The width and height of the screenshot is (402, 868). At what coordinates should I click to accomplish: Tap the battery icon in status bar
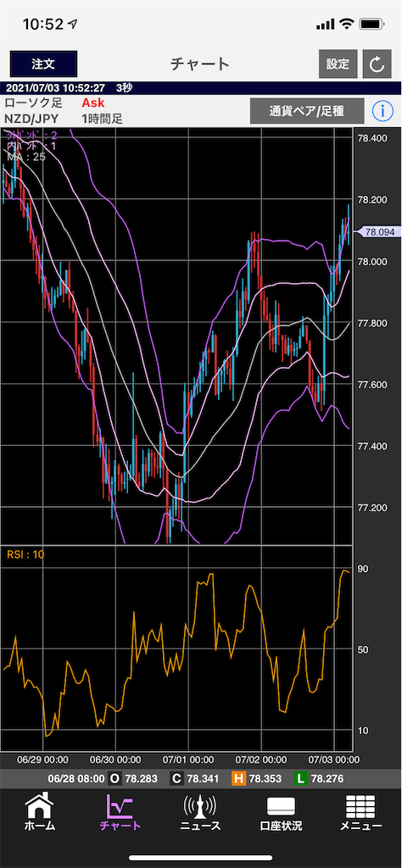pos(371,24)
